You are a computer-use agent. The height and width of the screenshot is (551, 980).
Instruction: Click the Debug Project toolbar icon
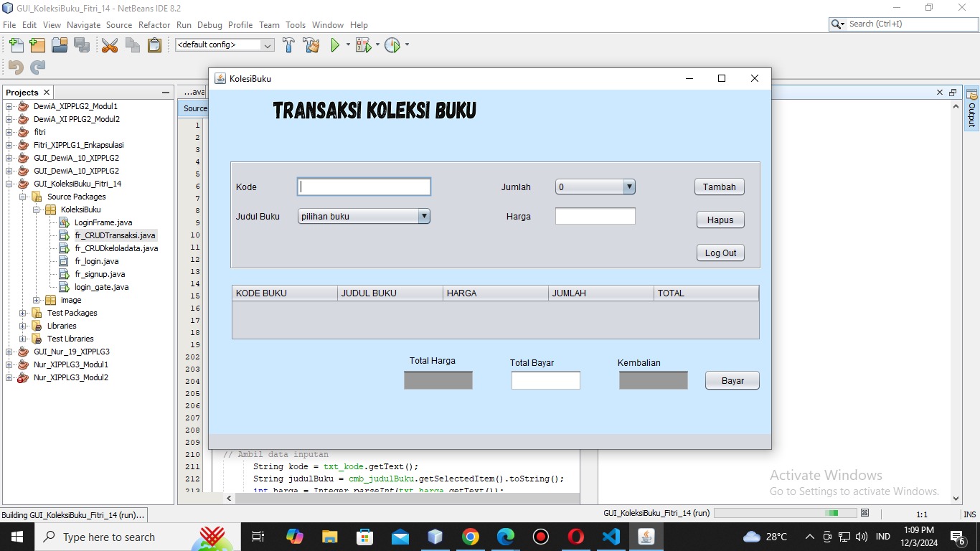tap(362, 44)
